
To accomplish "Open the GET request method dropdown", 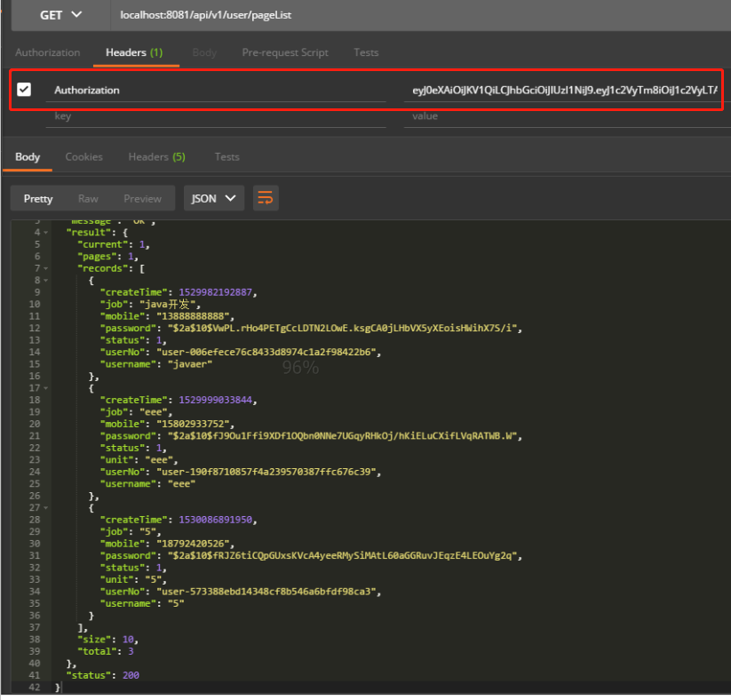I will [x=60, y=14].
